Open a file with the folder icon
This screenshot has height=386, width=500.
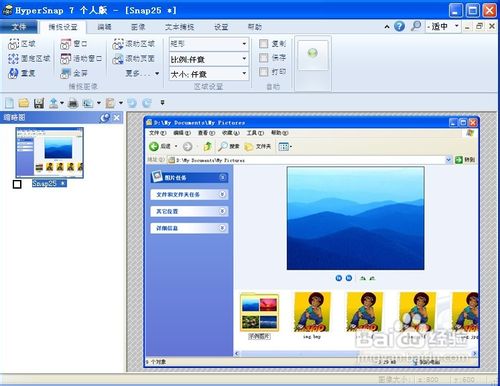pos(24,103)
